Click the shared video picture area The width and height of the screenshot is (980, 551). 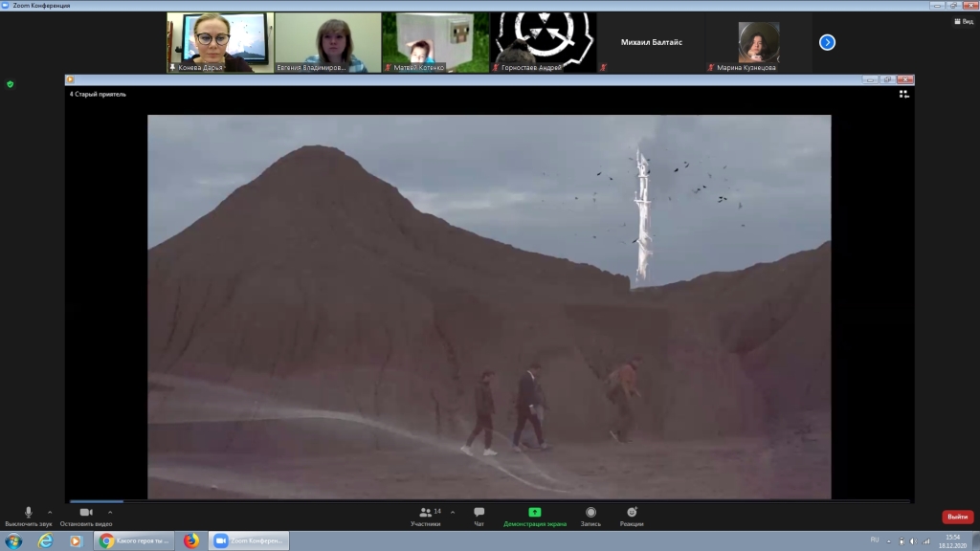[x=489, y=307]
